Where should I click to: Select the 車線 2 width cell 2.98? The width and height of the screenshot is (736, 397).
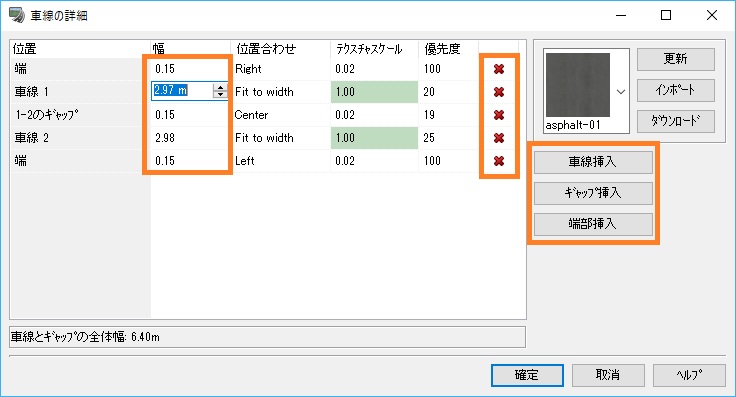point(189,138)
